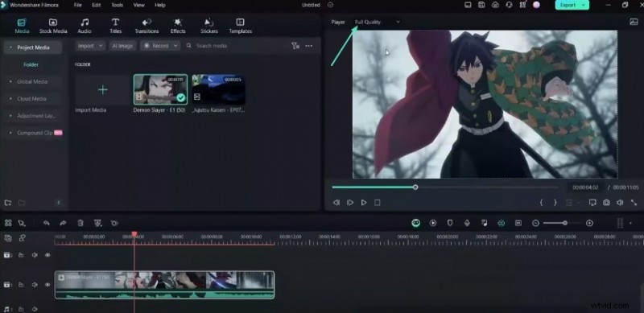Select the Jujutsu Kaisen clip thumbnail

pyautogui.click(x=218, y=89)
